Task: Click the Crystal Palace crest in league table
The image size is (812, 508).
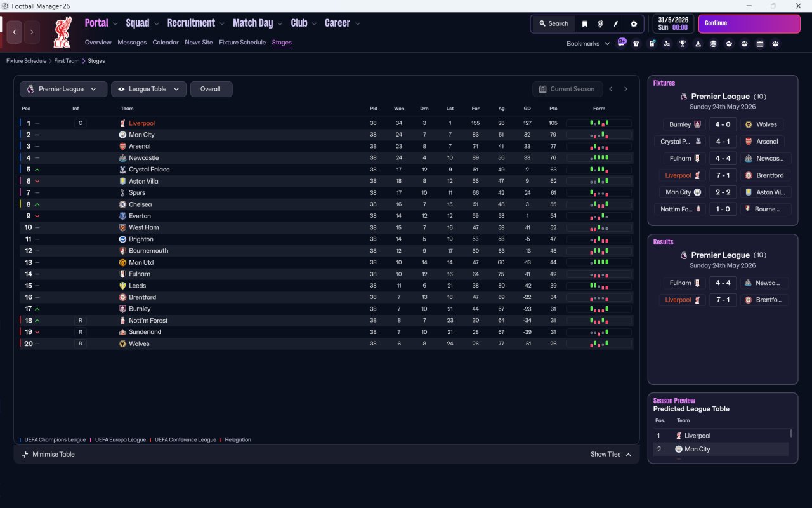Action: (122, 170)
